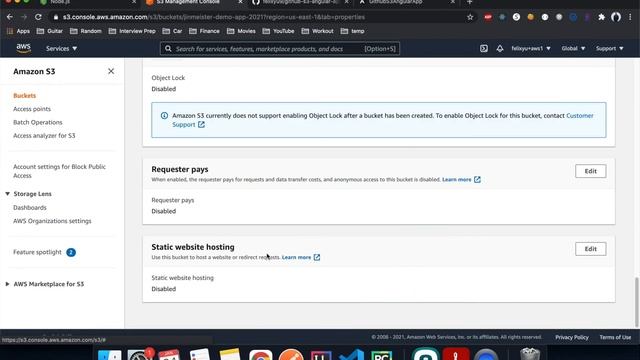Image resolution: width=640 pixels, height=360 pixels.
Task: Open Notes app from dock
Action: [230, 353]
